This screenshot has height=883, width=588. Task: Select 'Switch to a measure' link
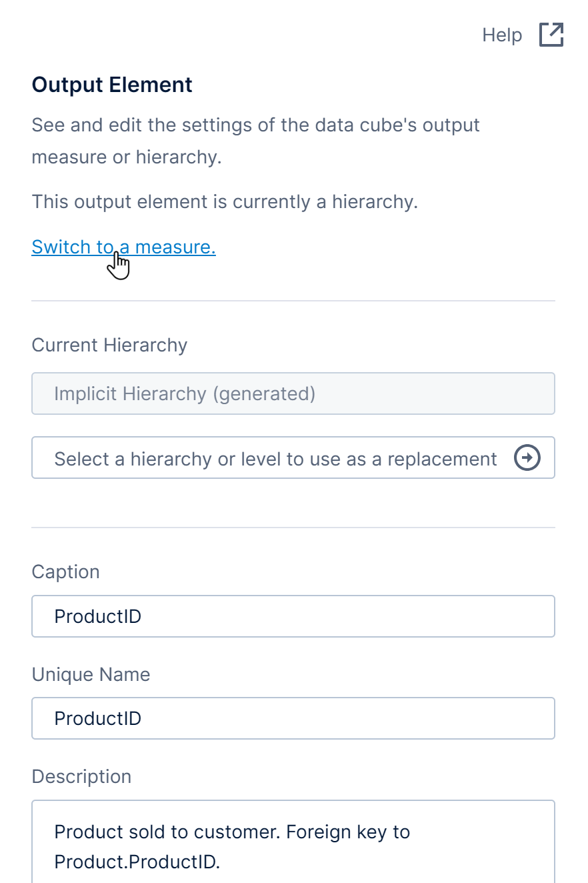point(123,247)
